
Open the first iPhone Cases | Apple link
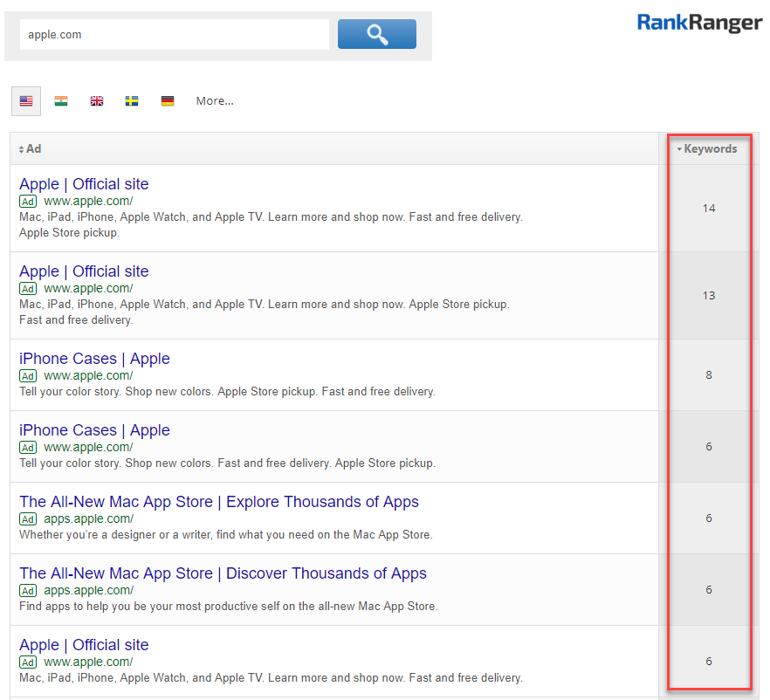tap(94, 359)
